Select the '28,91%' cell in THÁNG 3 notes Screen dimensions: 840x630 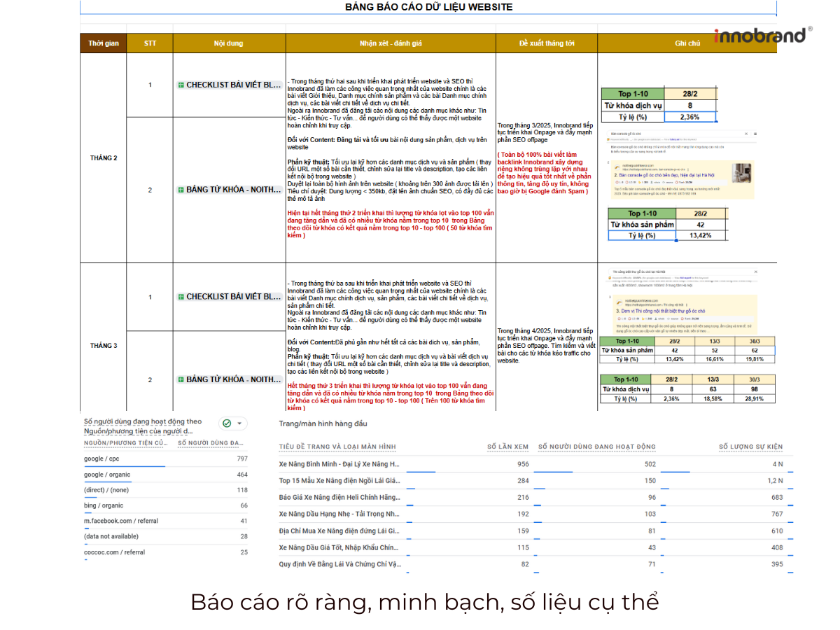(754, 398)
